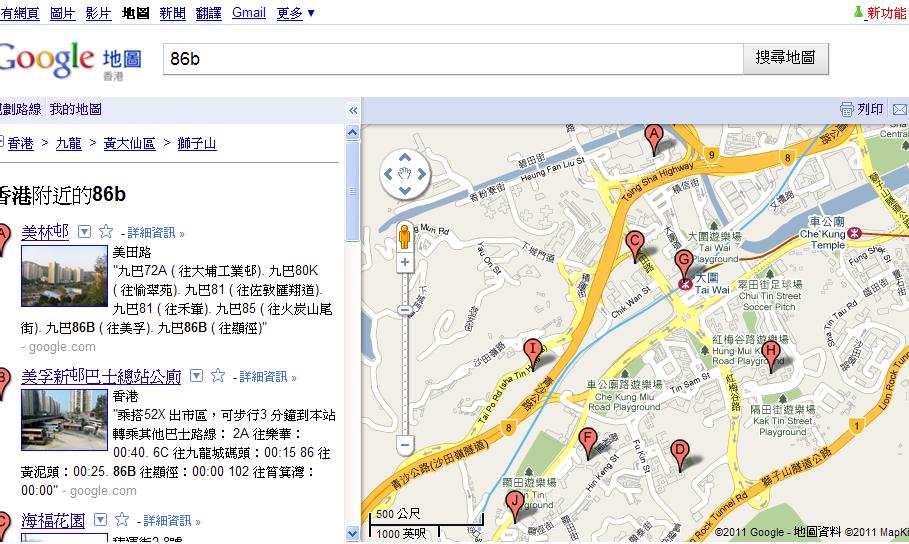Open 詳細資訊 for 美孚新邨巴士總站公廁

[x=267, y=377]
